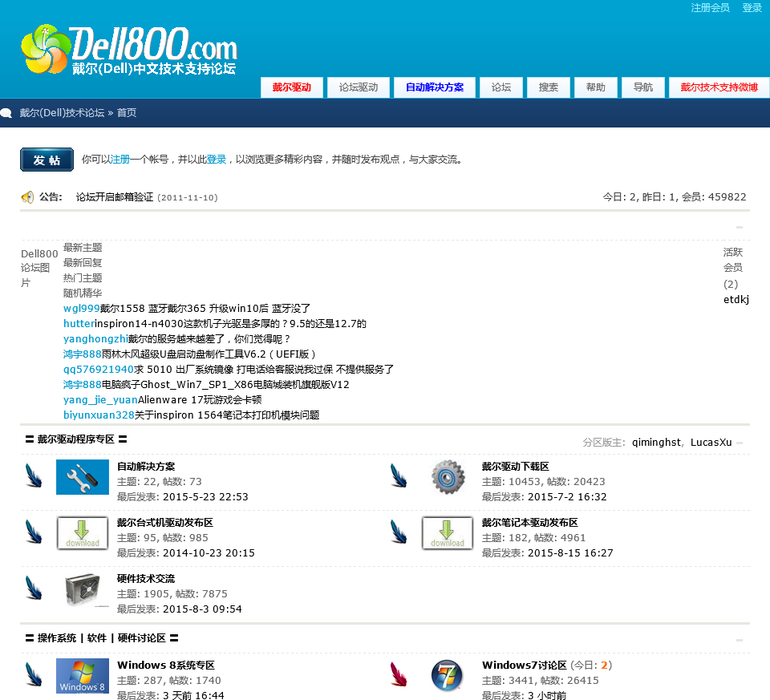Click blue feather beside 自动解决方案
Image resolution: width=770 pixels, height=700 pixels.
coord(34,475)
